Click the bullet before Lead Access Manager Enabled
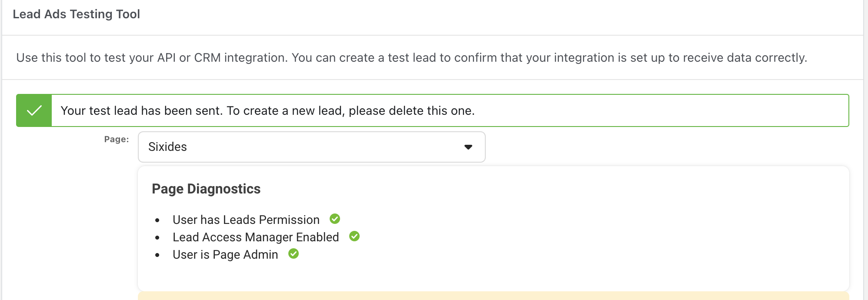The image size is (868, 300). (x=157, y=238)
